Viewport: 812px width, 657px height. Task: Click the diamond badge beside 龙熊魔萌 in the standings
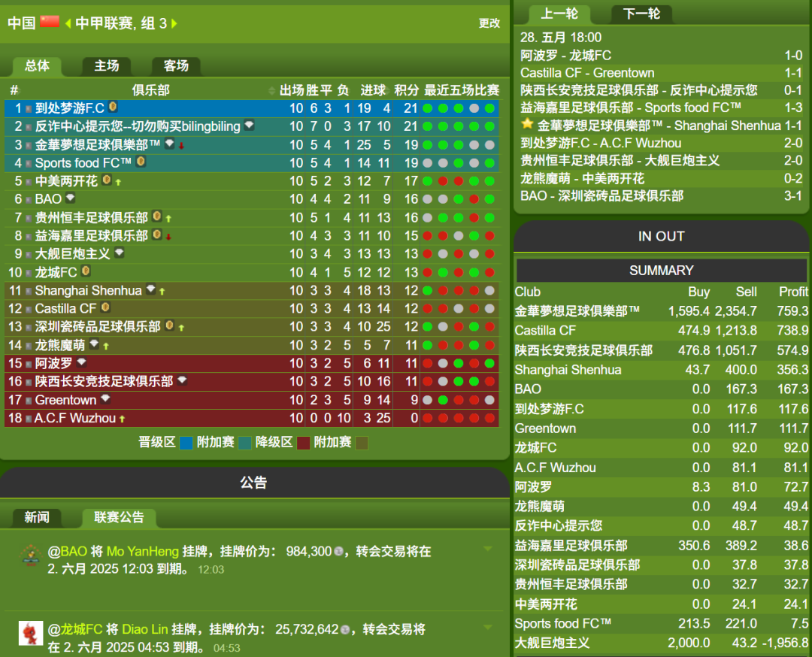(x=94, y=344)
